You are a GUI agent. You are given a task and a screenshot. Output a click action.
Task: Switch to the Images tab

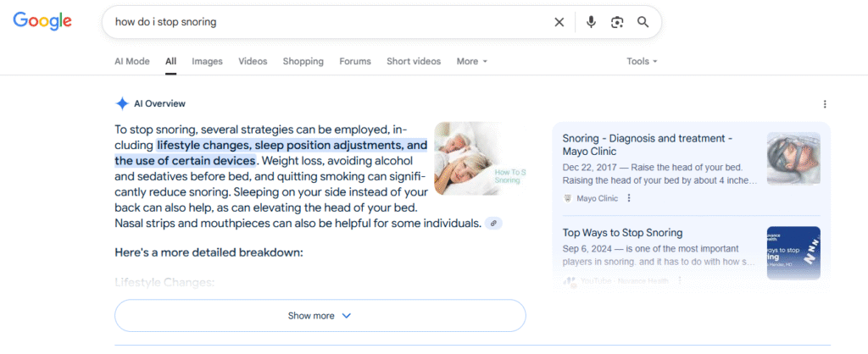pos(207,61)
